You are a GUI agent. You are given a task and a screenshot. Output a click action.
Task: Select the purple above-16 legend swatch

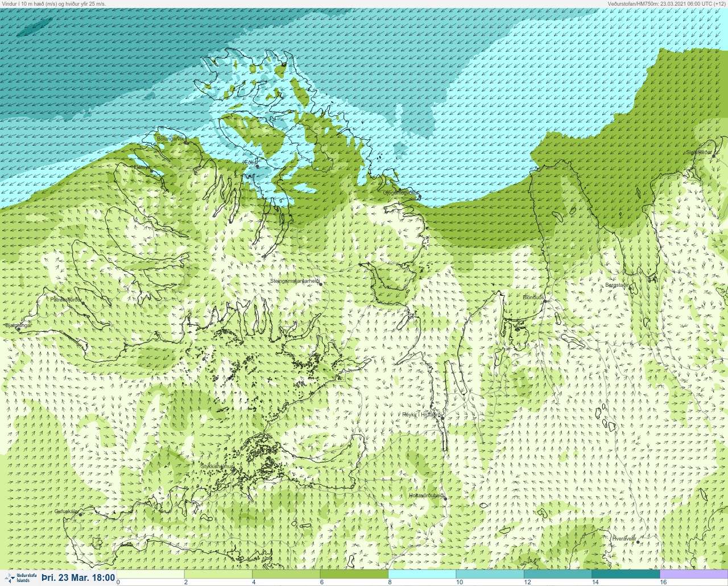[694, 574]
